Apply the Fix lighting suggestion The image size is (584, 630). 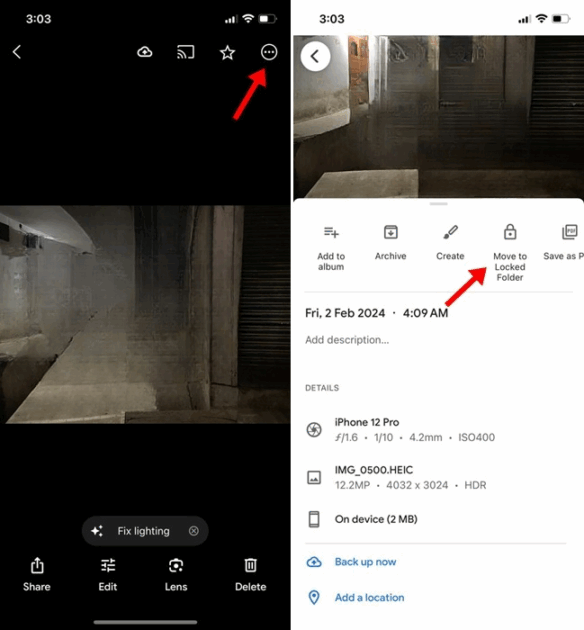tap(137, 531)
